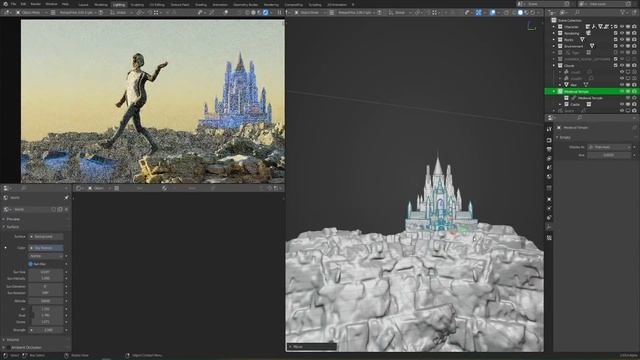Expand the Preview panel in World properties
Viewport: 640px width, 360px height.
(x=12, y=219)
